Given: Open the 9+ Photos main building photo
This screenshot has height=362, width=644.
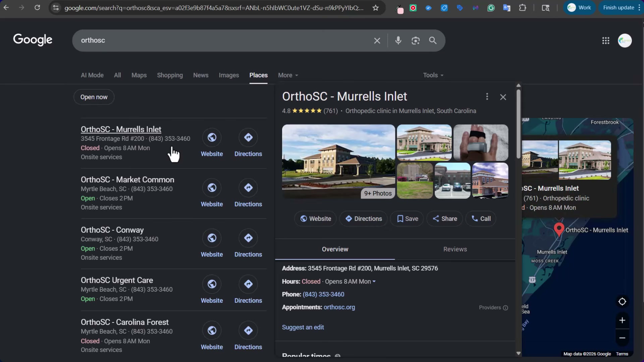Looking at the screenshot, I should click(338, 162).
